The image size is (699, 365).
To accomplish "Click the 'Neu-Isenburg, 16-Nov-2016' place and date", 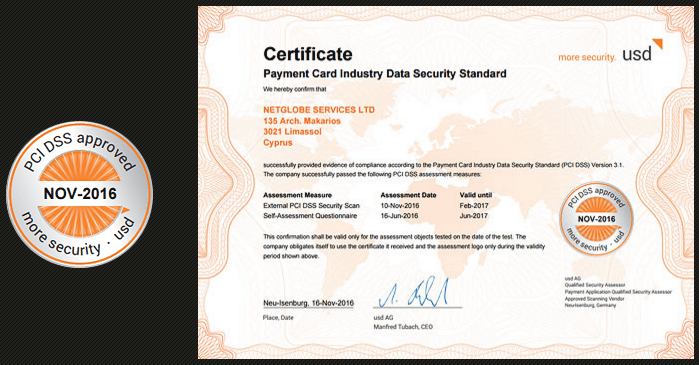I will pyautogui.click(x=308, y=303).
